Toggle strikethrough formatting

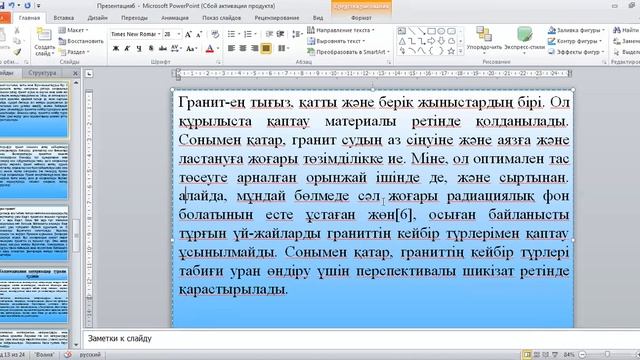162,49
